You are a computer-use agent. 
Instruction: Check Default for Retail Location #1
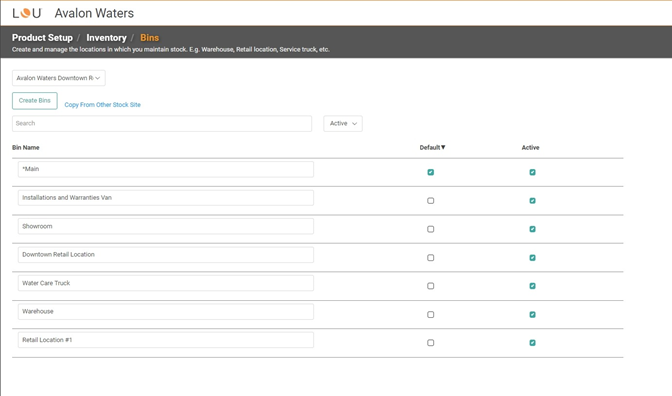[431, 343]
